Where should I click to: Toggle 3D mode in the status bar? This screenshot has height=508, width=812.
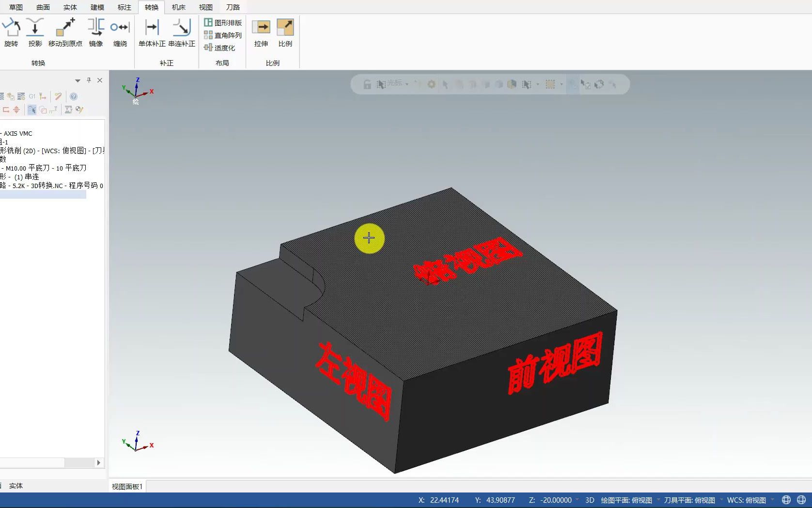coord(590,500)
